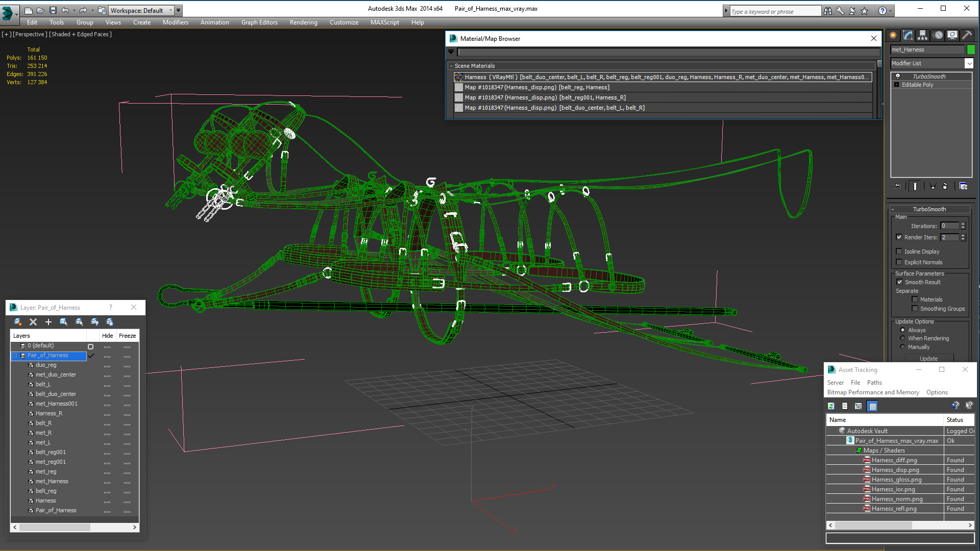Image resolution: width=980 pixels, height=551 pixels.
Task: Toggle TurboSmooth lightbulb visibility icon
Action: point(898,77)
